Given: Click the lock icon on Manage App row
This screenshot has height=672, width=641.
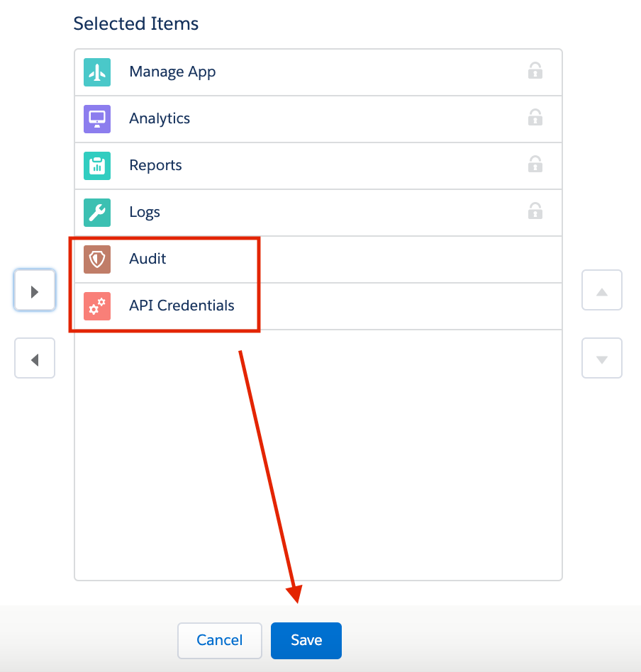Looking at the screenshot, I should (535, 71).
